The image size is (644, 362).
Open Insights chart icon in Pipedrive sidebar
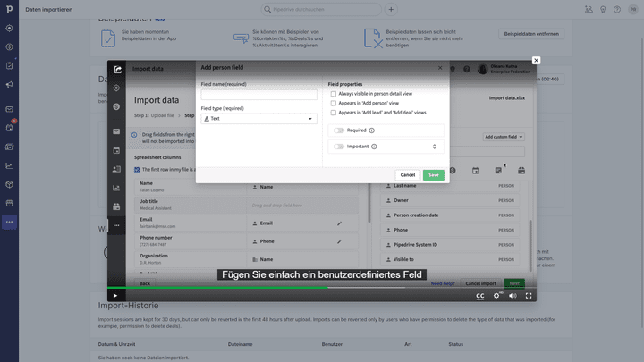coord(10,166)
